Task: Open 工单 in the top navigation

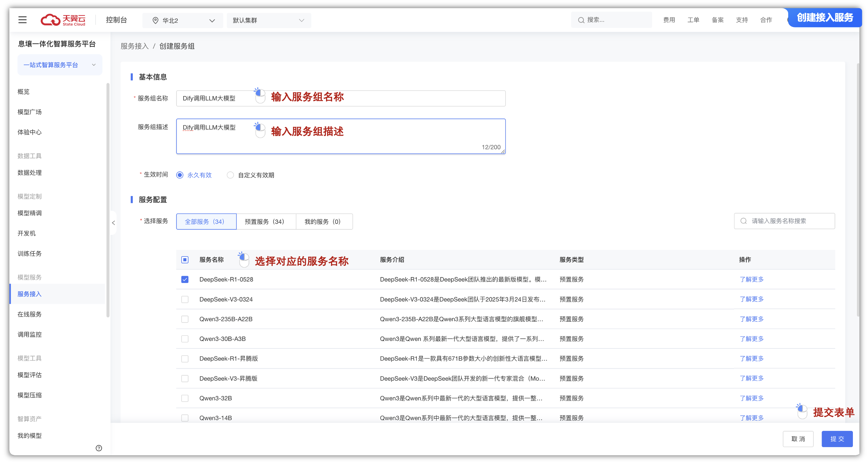Action: click(x=693, y=20)
